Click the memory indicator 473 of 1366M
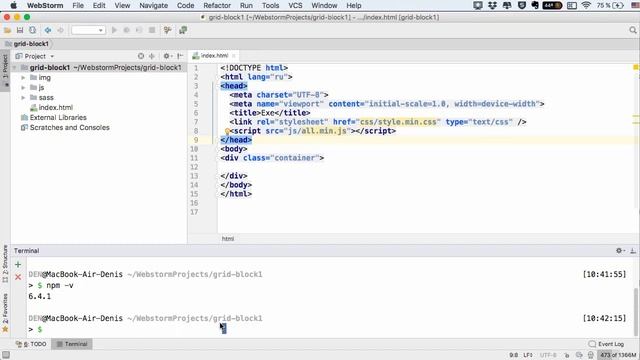640x360 pixels. (618, 355)
